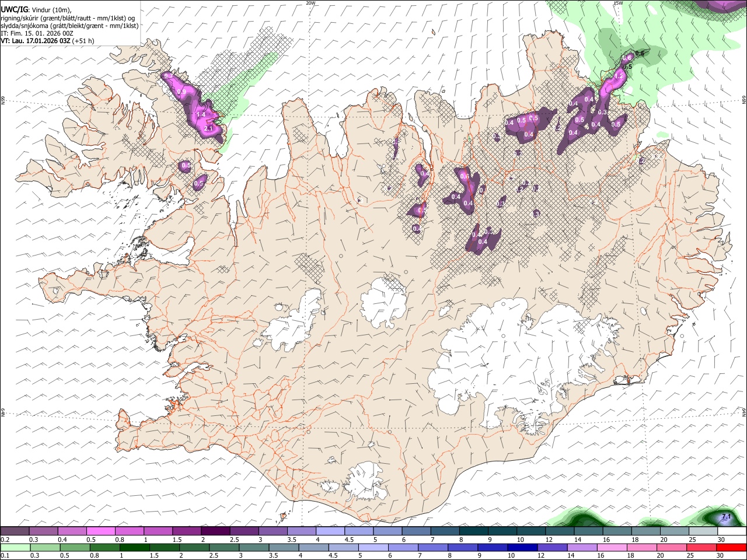Viewport: 747px width, 560px height.
Task: Pick the upper legend swatch labeled 3
Action: tap(273, 531)
